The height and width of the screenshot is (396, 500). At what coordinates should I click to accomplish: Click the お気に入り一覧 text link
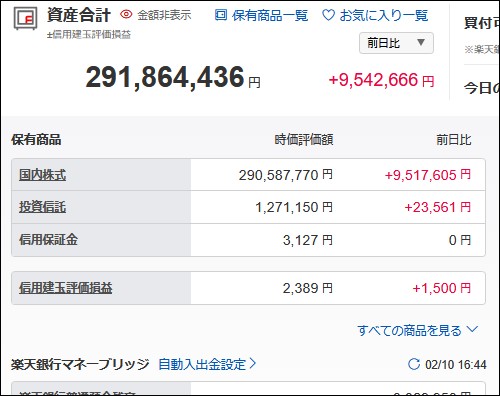coord(384,15)
